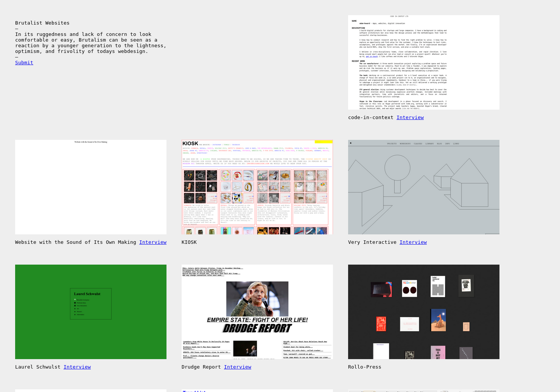Switch to the LIBRARY tab
Viewport: 560px width, 392px height.
429,144
